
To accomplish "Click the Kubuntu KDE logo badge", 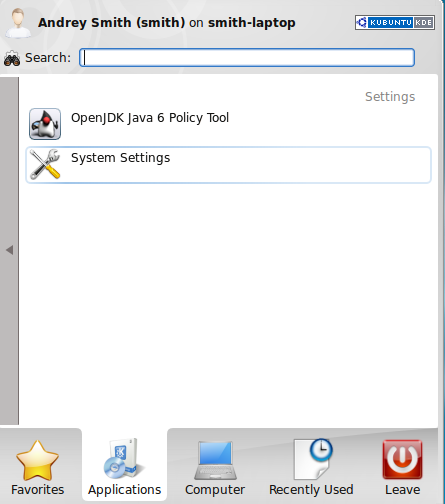I will click(395, 23).
